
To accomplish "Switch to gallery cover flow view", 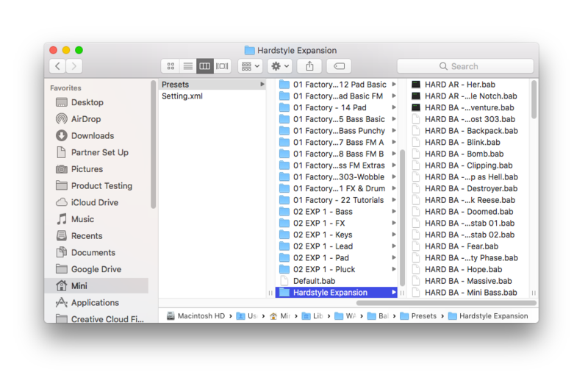I will pos(222,66).
